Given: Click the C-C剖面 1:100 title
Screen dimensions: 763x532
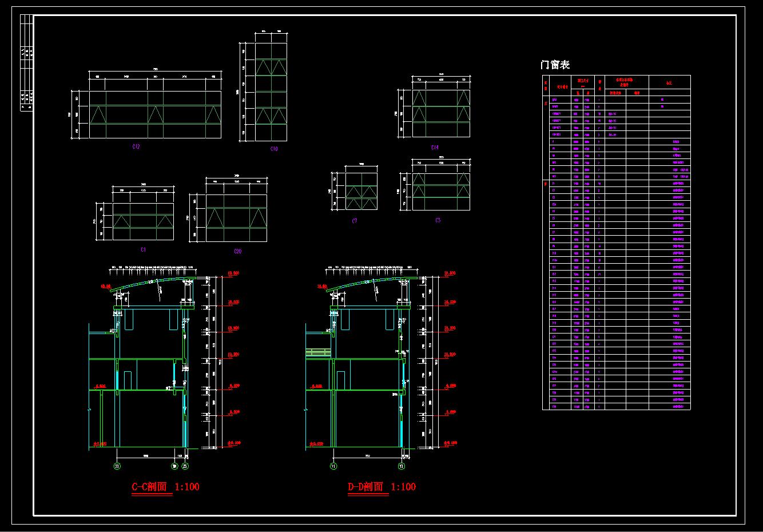Looking at the screenshot, I should 166,487.
